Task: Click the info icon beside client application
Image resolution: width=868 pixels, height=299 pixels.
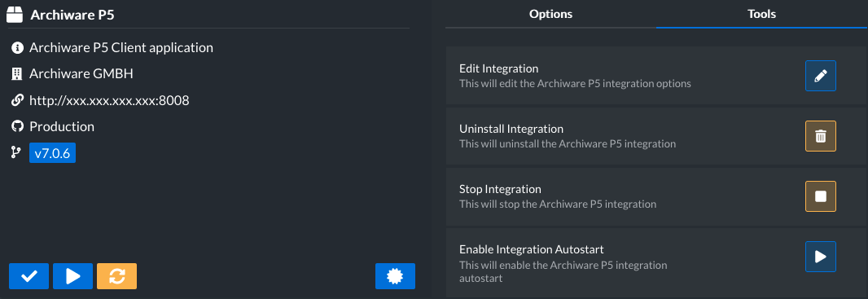Action: [x=16, y=48]
